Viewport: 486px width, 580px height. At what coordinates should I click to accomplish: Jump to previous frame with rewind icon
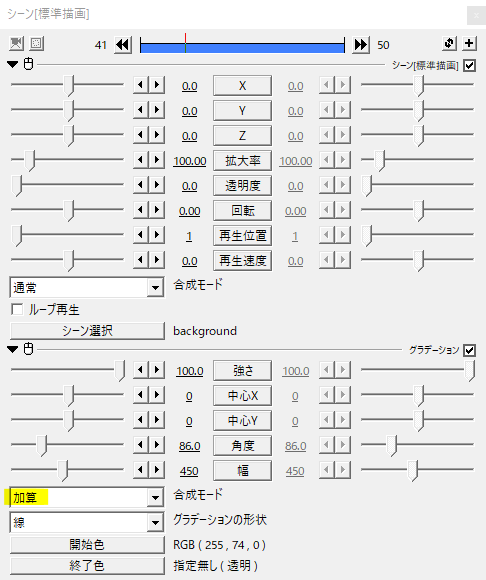coord(123,45)
